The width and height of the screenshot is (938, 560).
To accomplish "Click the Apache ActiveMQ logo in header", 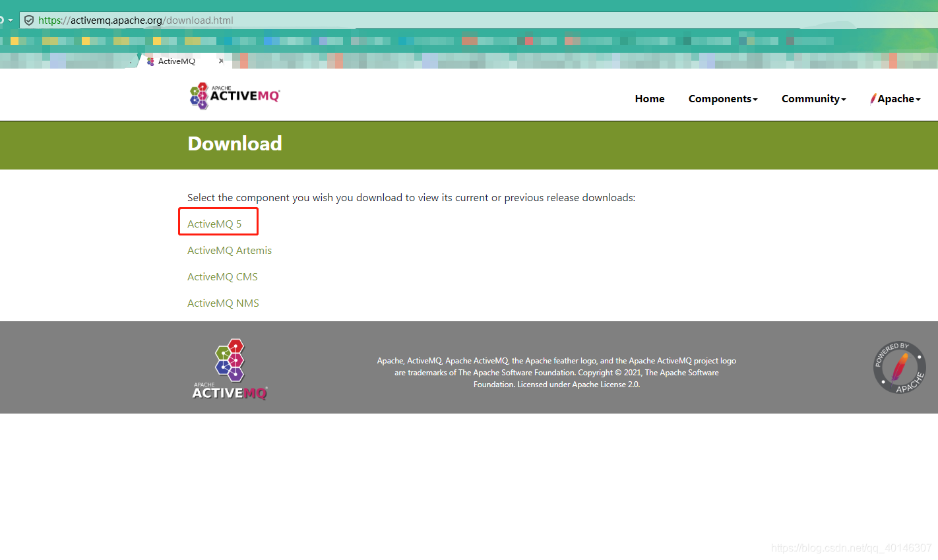I will [235, 96].
